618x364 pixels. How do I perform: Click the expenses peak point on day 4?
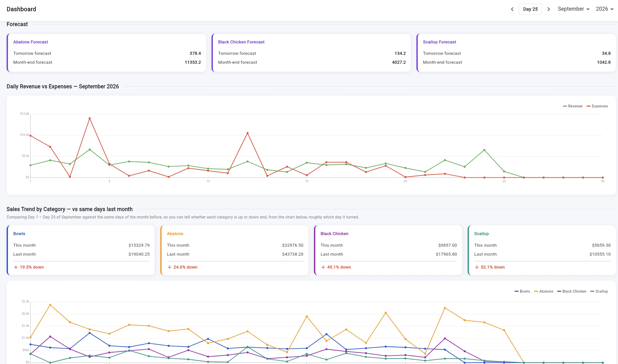click(x=90, y=118)
